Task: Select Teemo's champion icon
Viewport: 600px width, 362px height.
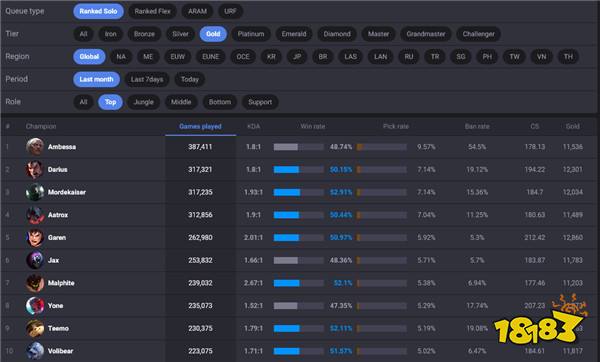Action: click(35, 328)
